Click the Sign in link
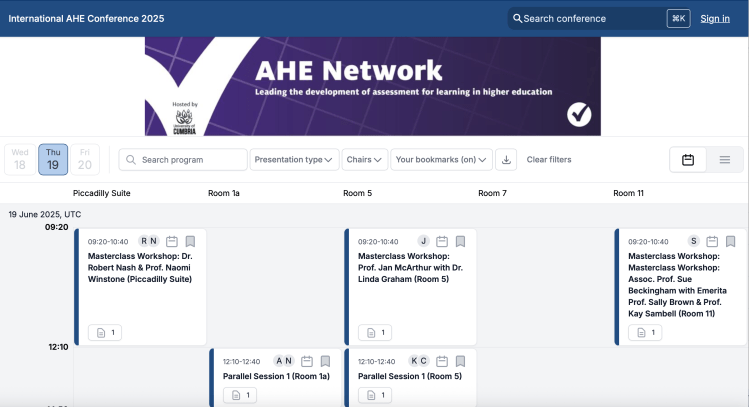The height and width of the screenshot is (407, 749). pyautogui.click(x=714, y=18)
